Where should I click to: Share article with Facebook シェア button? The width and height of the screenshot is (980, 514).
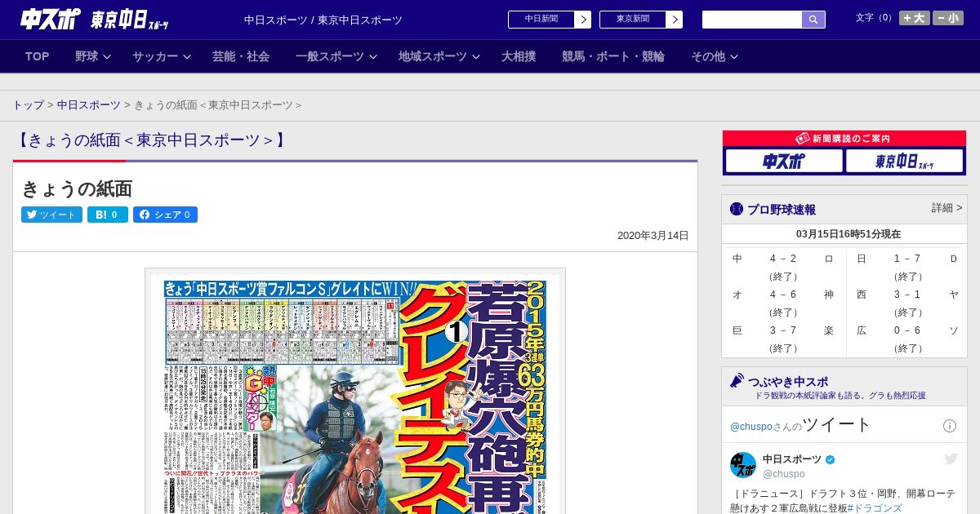165,215
